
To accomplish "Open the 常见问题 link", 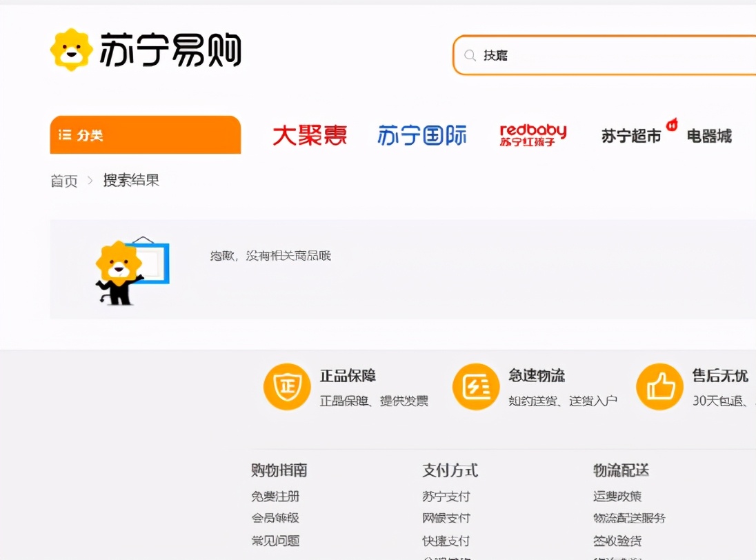I will (x=275, y=541).
